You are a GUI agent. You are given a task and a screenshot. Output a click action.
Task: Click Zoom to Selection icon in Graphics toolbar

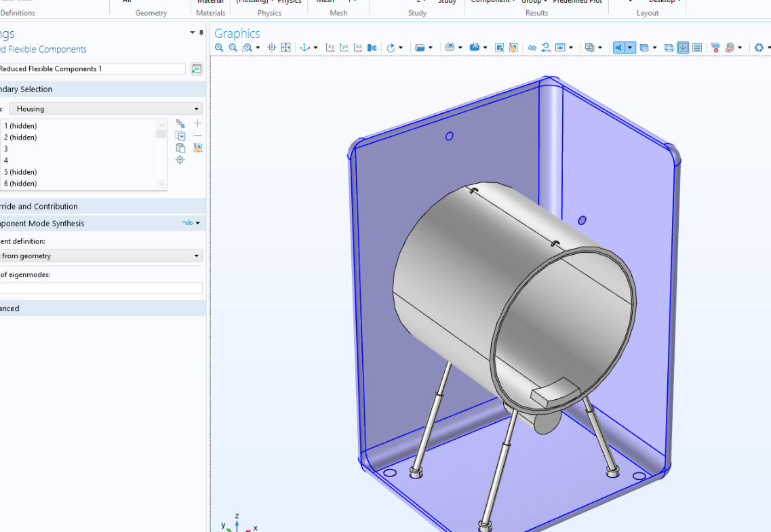pyautogui.click(x=271, y=47)
